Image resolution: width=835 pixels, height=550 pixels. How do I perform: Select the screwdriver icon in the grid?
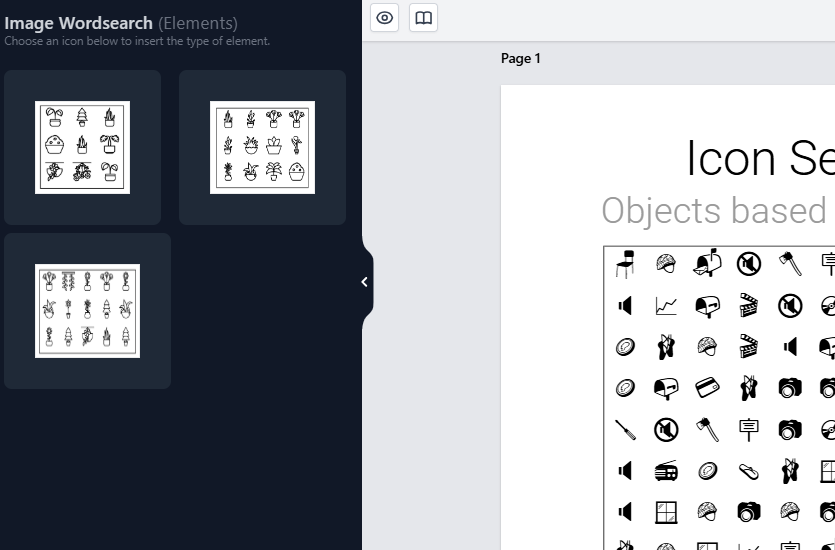click(x=625, y=430)
